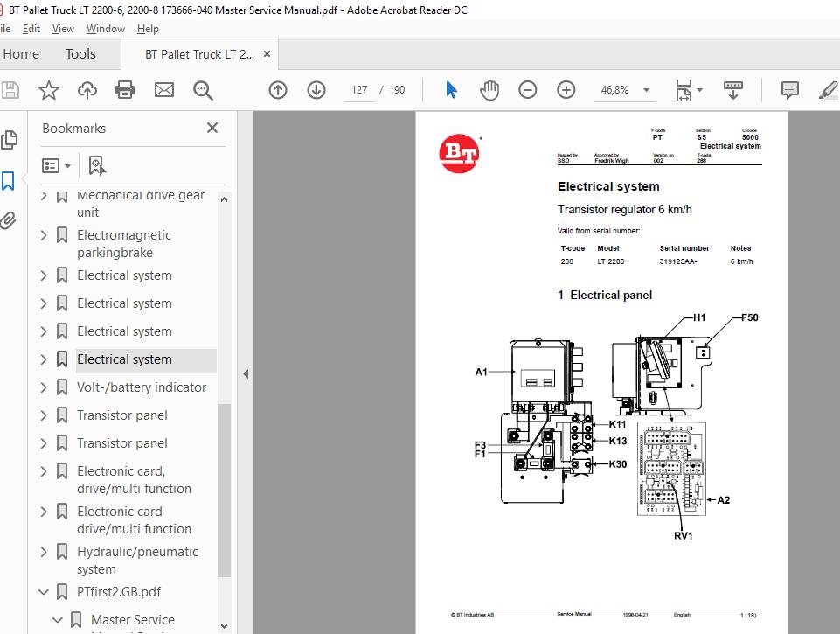Screen dimensions: 840x634
Task: Open the bookmark options dropdown
Action: coord(56,165)
